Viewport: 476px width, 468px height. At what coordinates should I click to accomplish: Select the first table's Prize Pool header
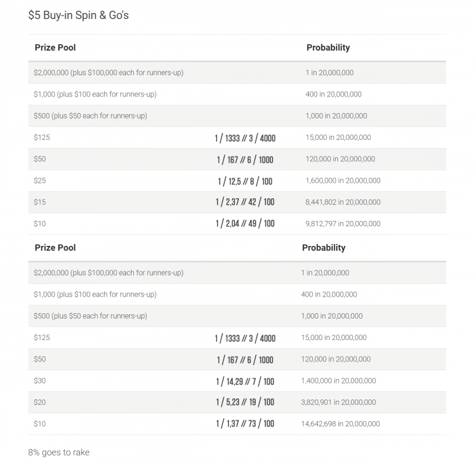(55, 48)
